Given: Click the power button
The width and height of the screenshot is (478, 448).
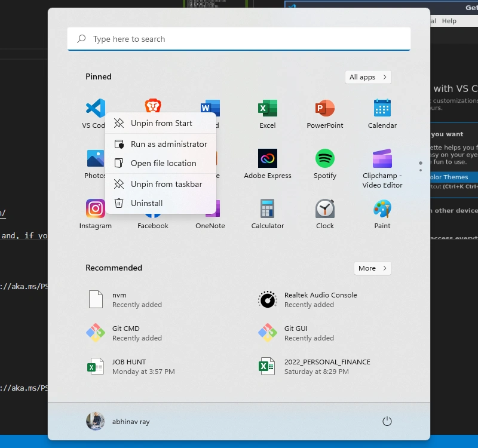Looking at the screenshot, I should pyautogui.click(x=387, y=422).
